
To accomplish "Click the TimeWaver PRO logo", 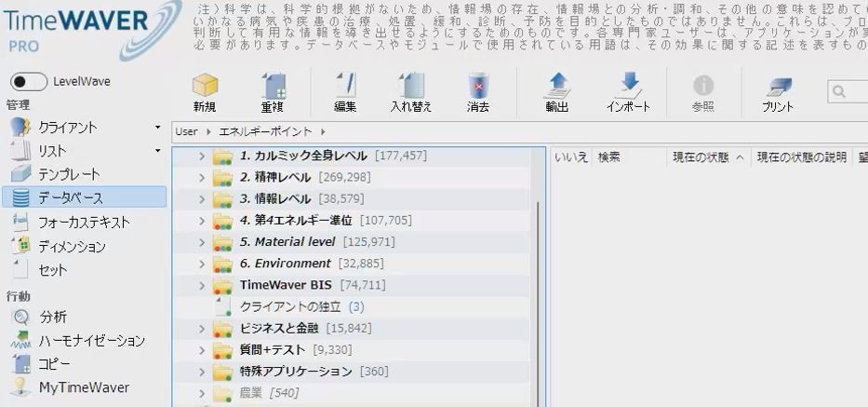I will (x=91, y=29).
